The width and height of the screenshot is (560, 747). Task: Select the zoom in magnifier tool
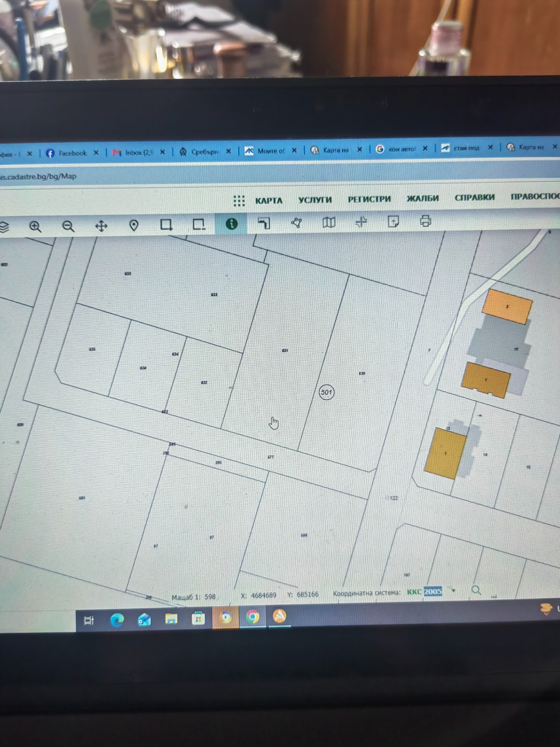(x=35, y=227)
